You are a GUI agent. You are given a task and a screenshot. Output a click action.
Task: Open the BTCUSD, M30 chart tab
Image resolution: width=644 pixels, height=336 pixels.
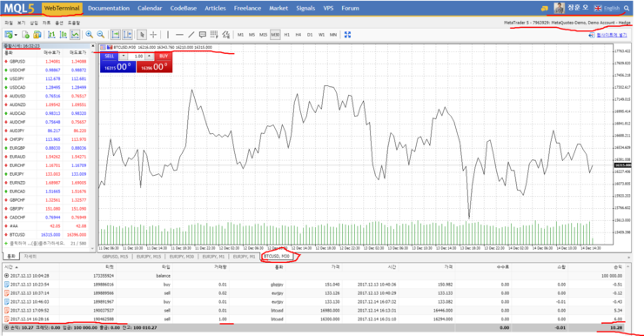pyautogui.click(x=277, y=256)
